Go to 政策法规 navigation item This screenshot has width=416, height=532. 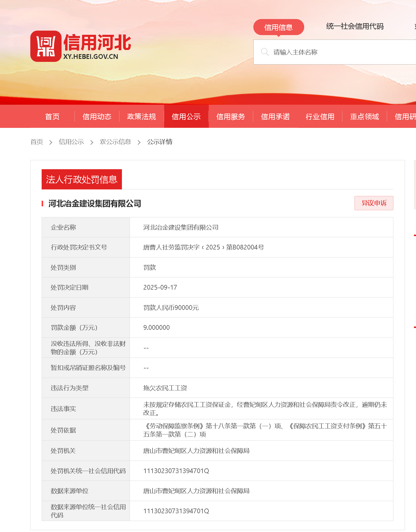point(142,117)
